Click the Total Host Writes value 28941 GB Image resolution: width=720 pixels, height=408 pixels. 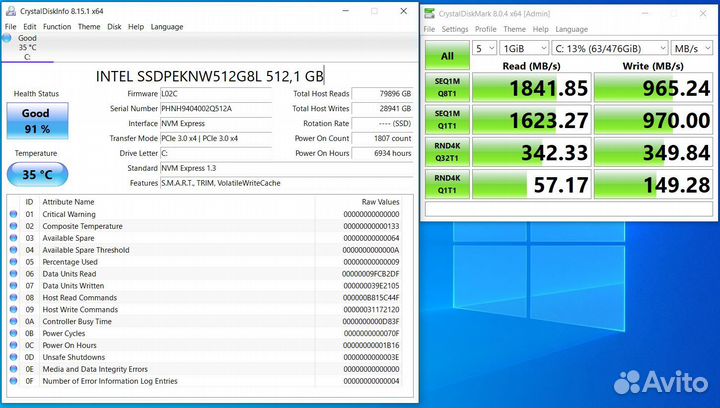[382, 109]
